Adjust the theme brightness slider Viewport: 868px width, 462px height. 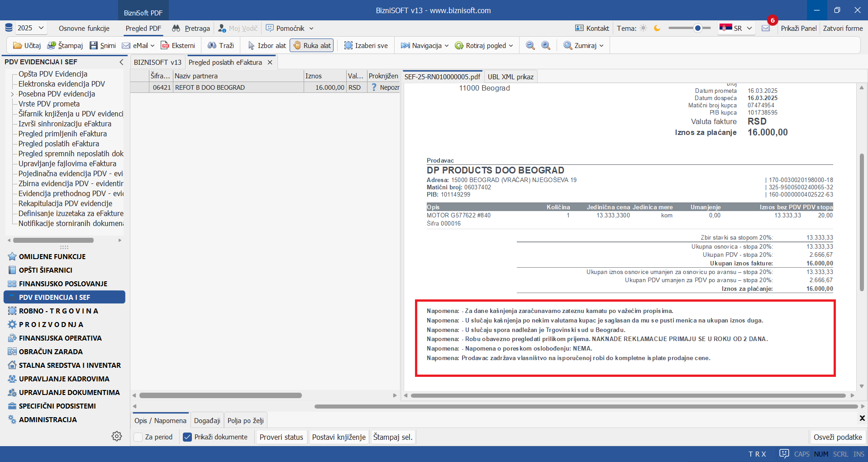[x=697, y=29]
